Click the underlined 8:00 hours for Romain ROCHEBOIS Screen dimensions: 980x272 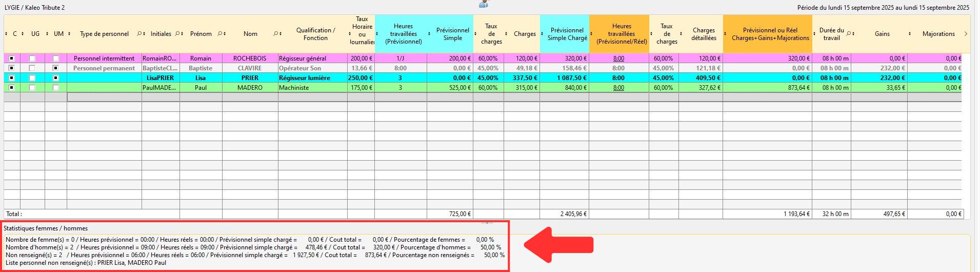[x=618, y=59]
